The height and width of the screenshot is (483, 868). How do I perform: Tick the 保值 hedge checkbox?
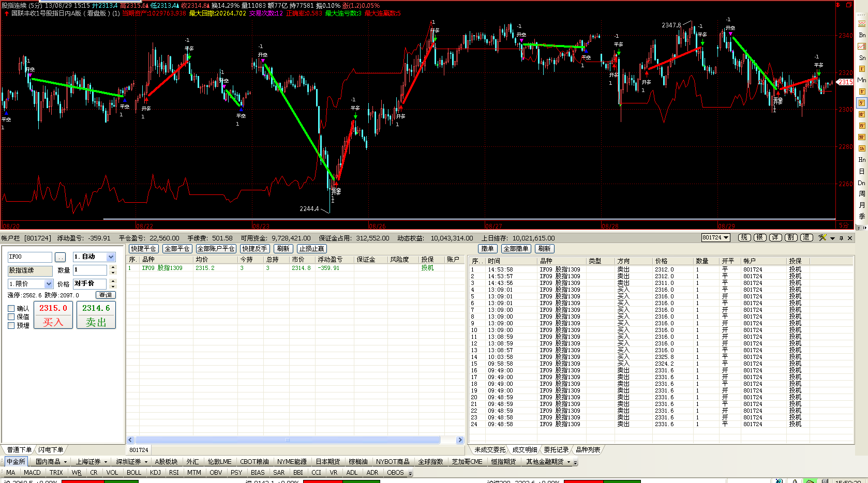tap(11, 317)
